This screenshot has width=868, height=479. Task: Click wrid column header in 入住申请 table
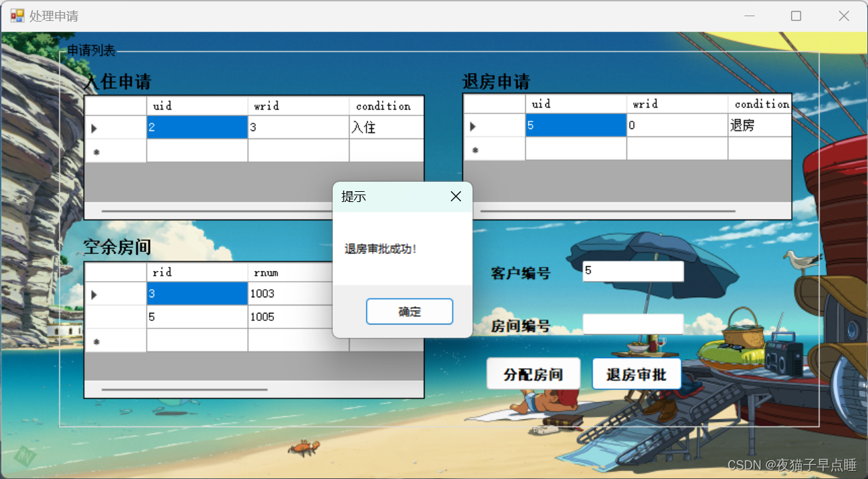click(x=298, y=106)
